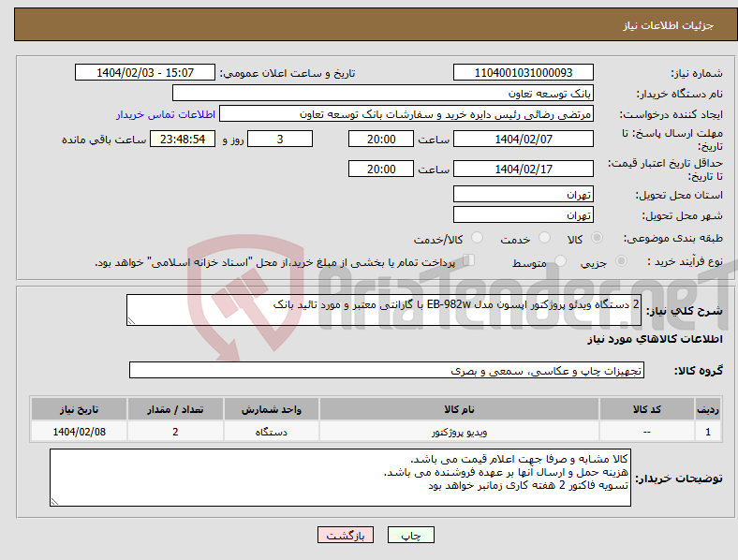Click the بازگشت (back) button
Screen dimensions: 738x560
[346, 535]
